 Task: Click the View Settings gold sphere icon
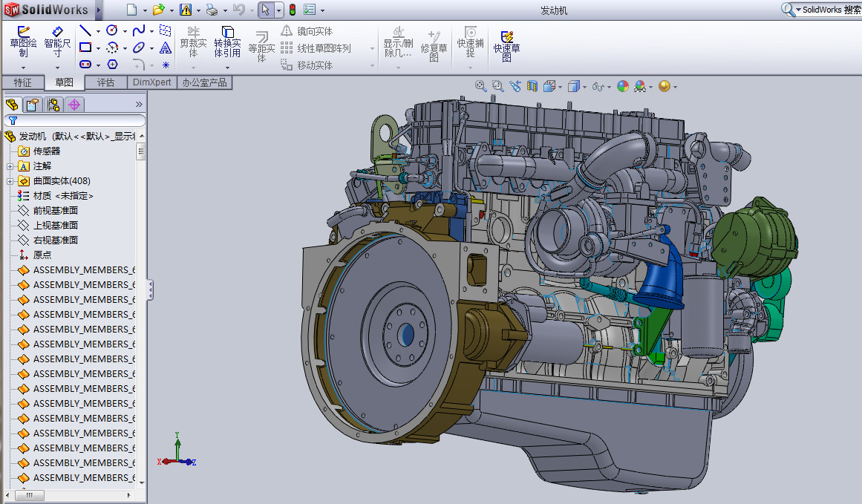click(x=664, y=86)
